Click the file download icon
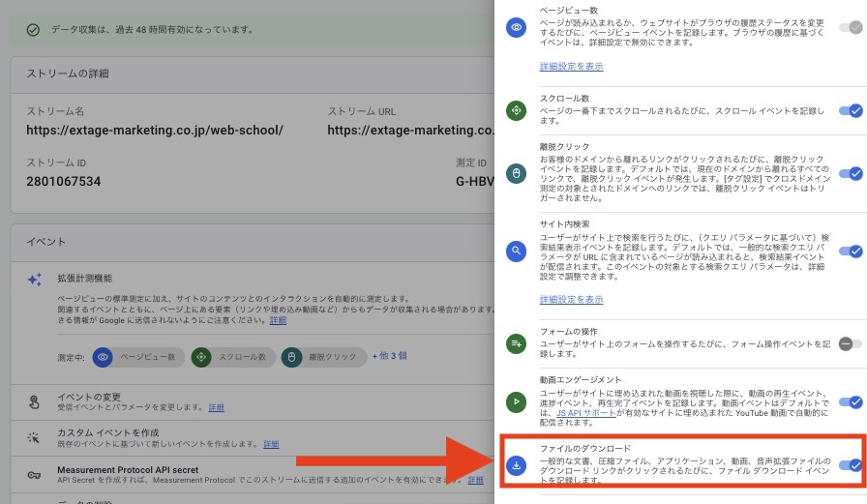This screenshot has width=867, height=504. 516,465
